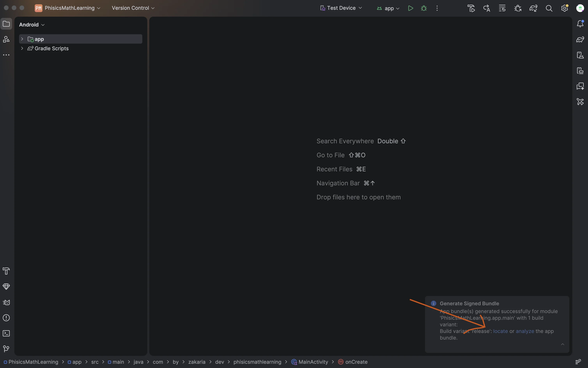This screenshot has height=368, width=588.
Task: Select Gradle Scripts row in project tree
Action: pos(81,48)
